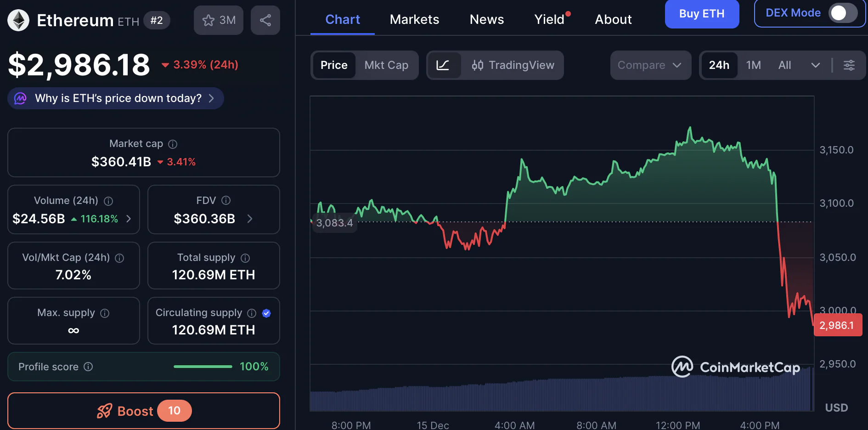Toggle DEX Mode switch
This screenshot has width=868, height=430.
click(x=842, y=13)
